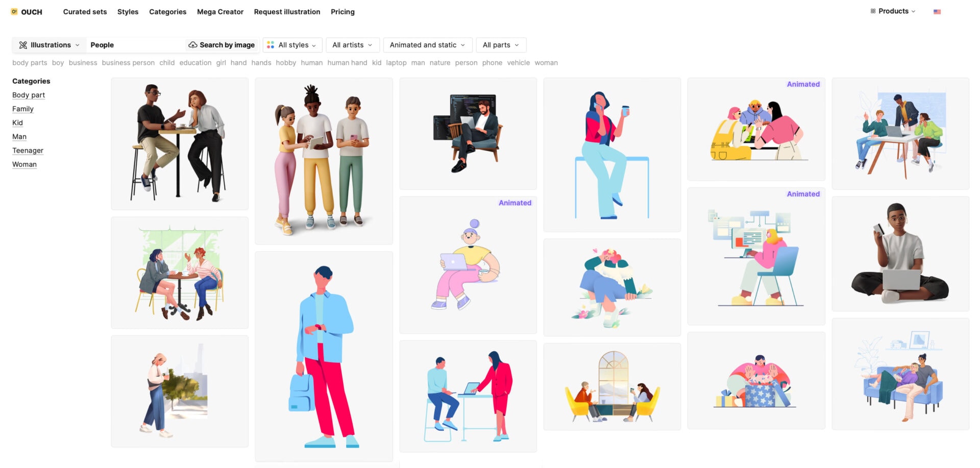Image resolution: width=980 pixels, height=468 pixels.
Task: Click the cloud icon for Search by image
Action: click(x=193, y=45)
